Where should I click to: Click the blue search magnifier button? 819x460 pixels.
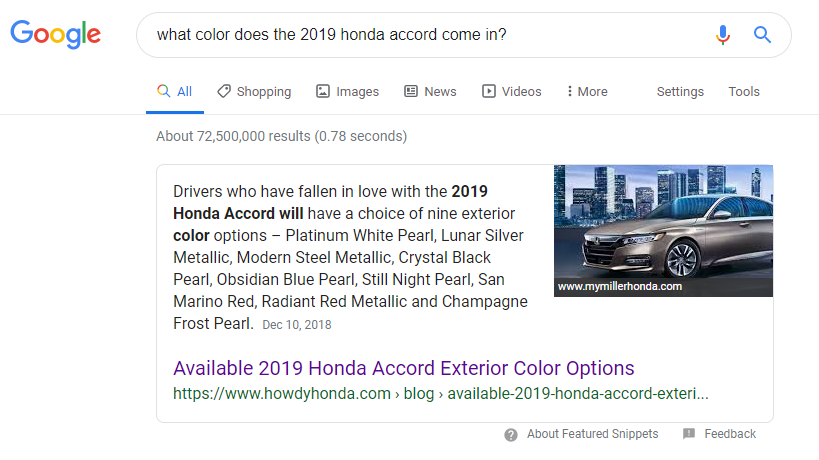pyautogui.click(x=762, y=35)
